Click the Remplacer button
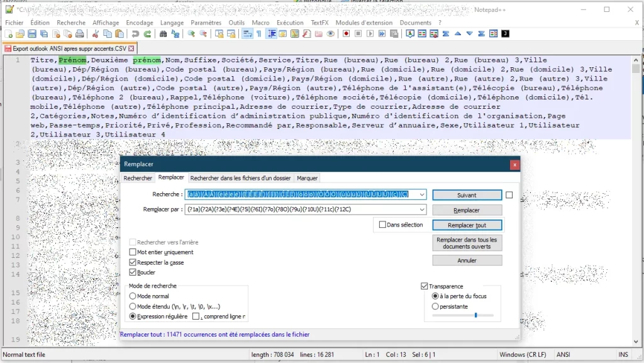Viewport: 644px width, 363px height. coord(467,210)
